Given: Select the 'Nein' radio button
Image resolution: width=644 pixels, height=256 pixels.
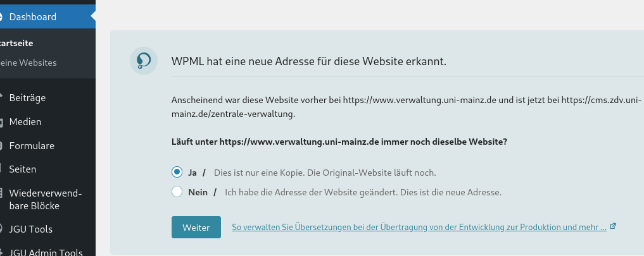Looking at the screenshot, I should coord(177,192).
